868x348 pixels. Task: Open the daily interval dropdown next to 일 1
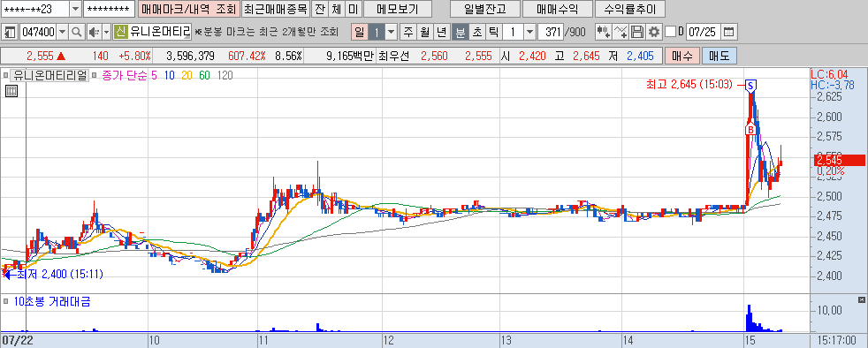pyautogui.click(x=392, y=32)
